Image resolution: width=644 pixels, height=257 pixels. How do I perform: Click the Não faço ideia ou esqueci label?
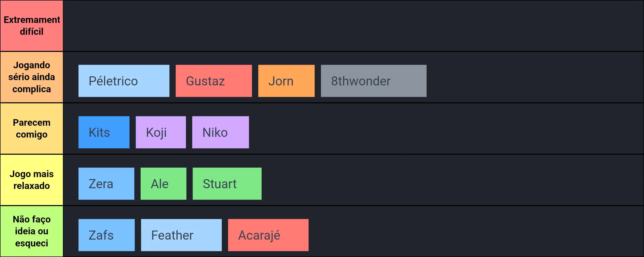coord(32,231)
